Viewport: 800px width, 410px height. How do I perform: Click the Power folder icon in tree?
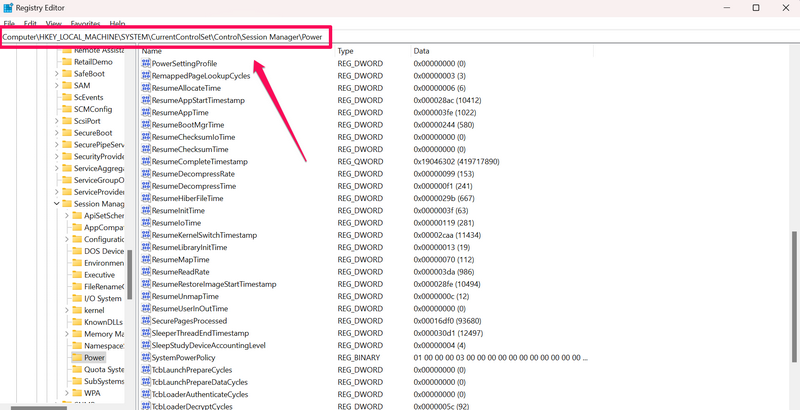pyautogui.click(x=76, y=357)
